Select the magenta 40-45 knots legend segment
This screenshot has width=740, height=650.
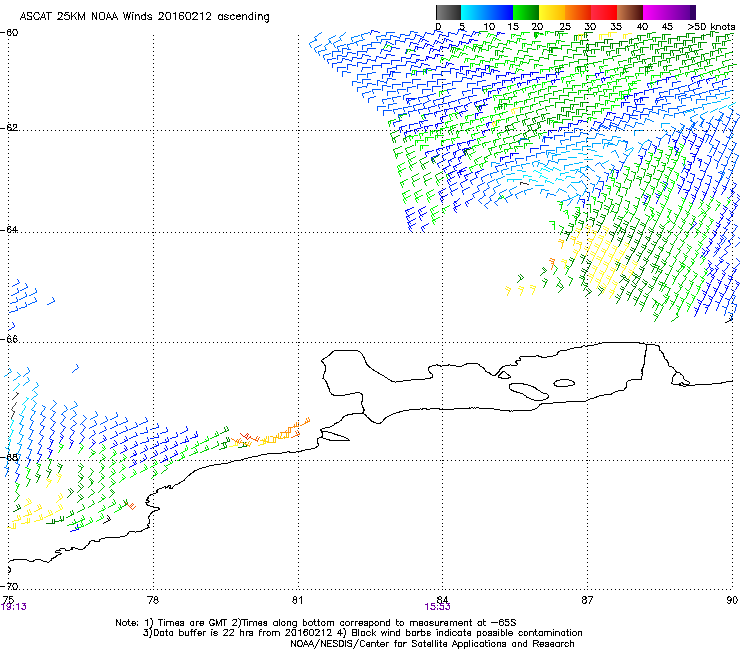pos(656,12)
